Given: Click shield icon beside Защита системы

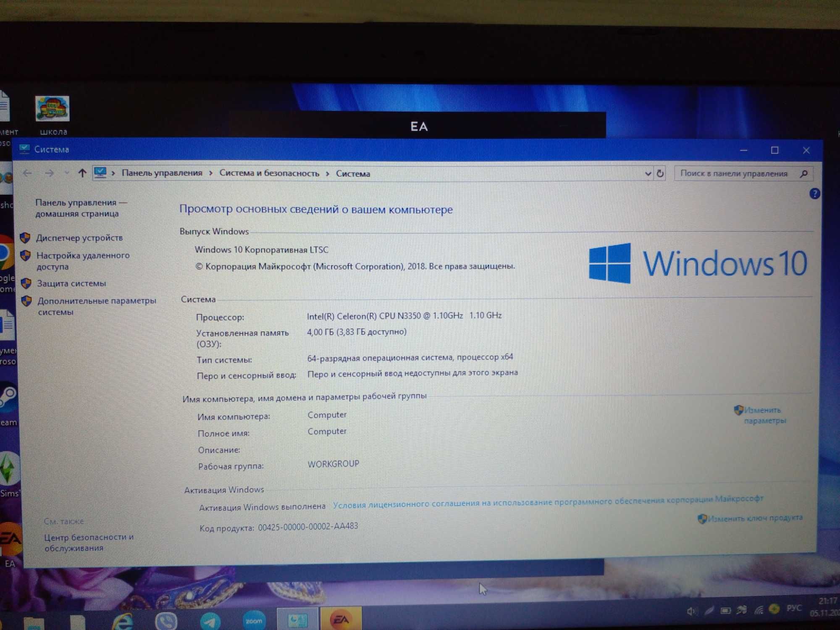Looking at the screenshot, I should (x=26, y=283).
